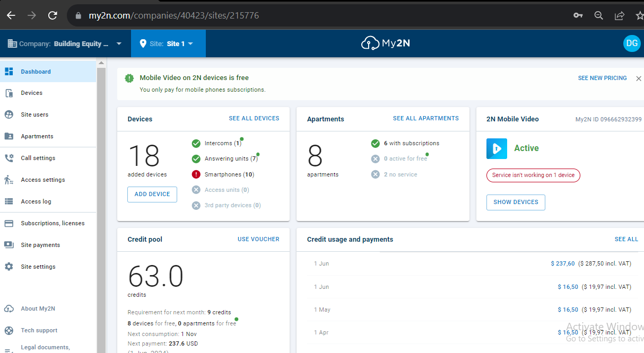
Task: Click Access units (0) row
Action: click(x=220, y=190)
